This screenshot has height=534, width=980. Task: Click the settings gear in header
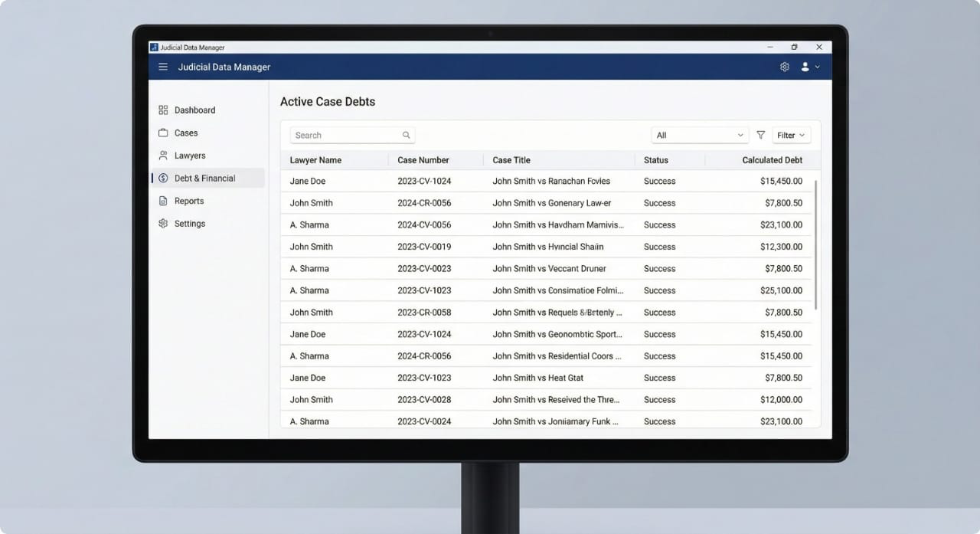pos(785,67)
